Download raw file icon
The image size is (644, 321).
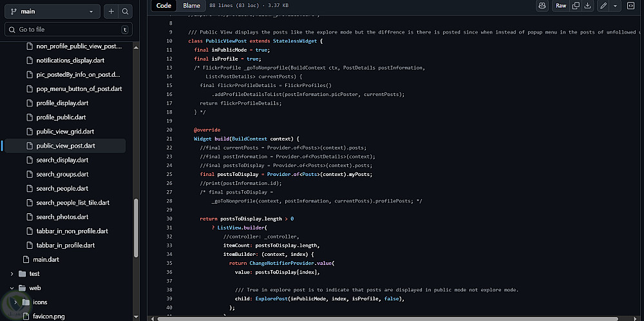click(588, 5)
